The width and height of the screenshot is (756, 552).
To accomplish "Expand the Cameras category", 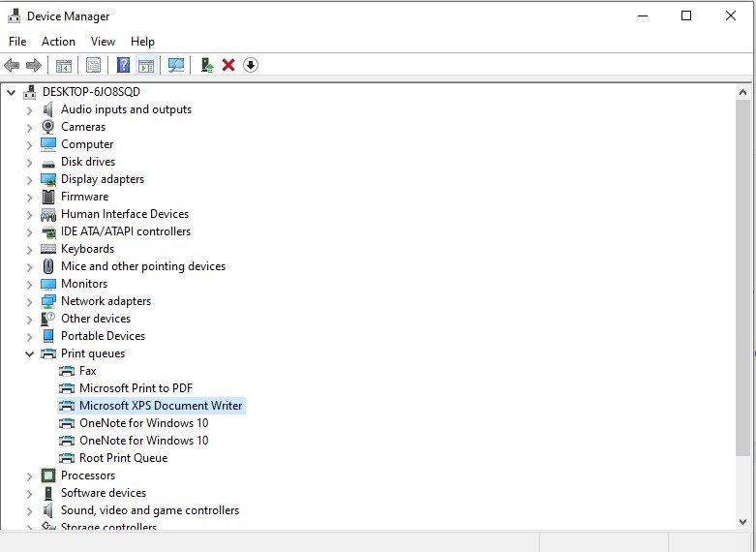I will tap(29, 128).
